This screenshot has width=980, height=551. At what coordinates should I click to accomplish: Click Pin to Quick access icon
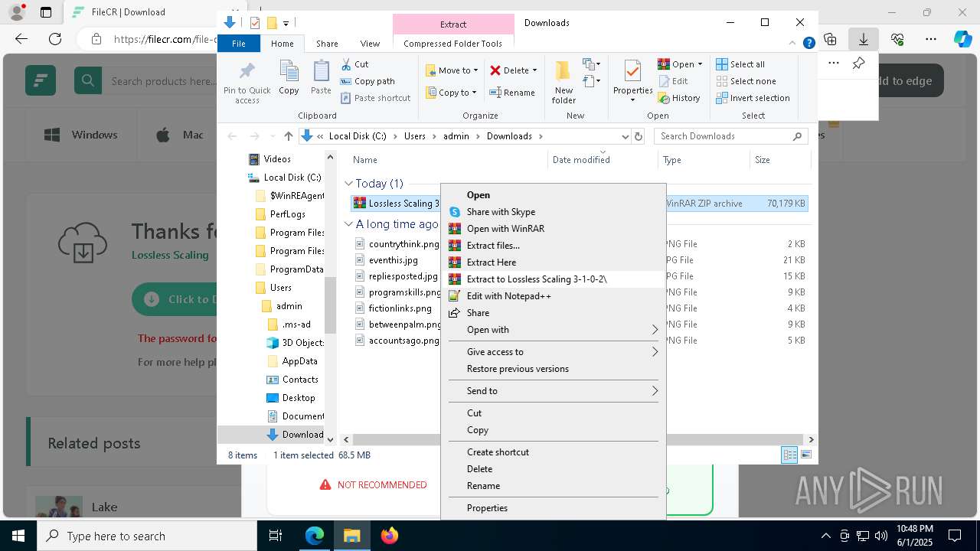[247, 83]
